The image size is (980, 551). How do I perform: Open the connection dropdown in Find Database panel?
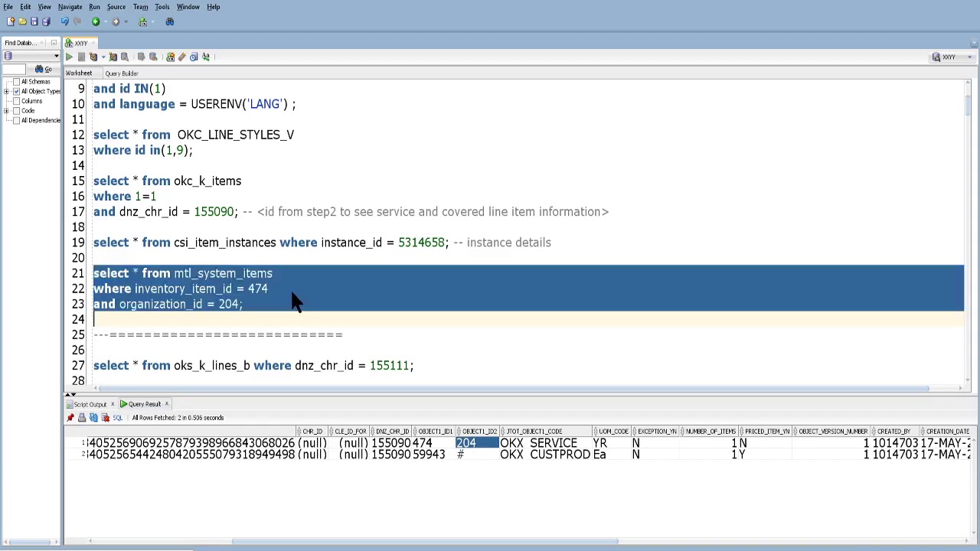56,56
